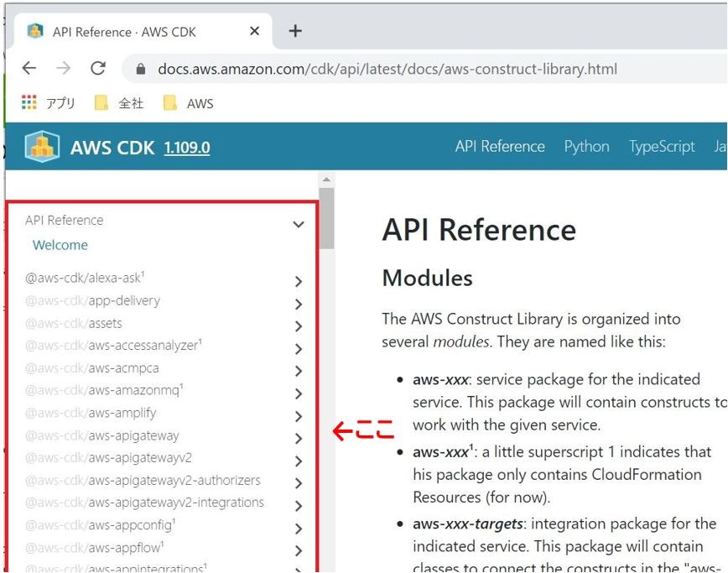Viewport: 728px width, 573px height.
Task: Expand the aws-apigatewayv2 chevron
Action: 299,461
